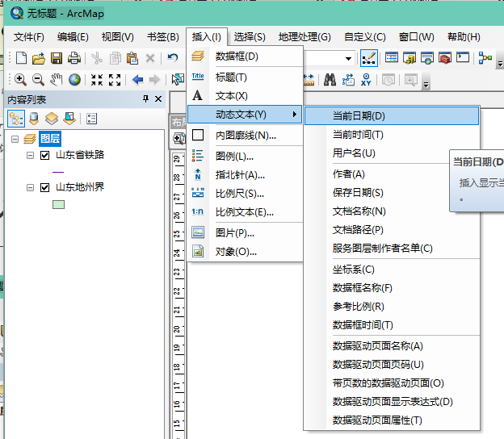The width and height of the screenshot is (504, 439).
Task: Click the Paste clipboard icon
Action: 132,58
